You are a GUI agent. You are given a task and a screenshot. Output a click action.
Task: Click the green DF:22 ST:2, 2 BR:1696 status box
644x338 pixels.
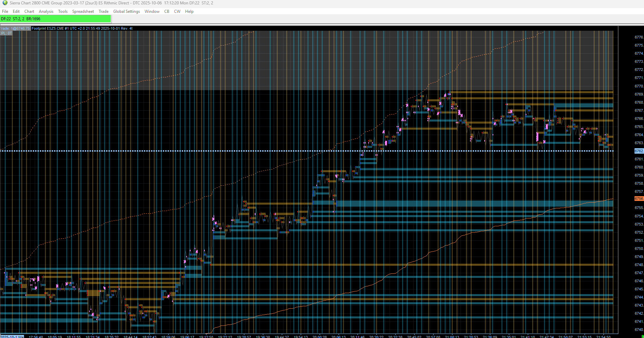tap(55, 19)
